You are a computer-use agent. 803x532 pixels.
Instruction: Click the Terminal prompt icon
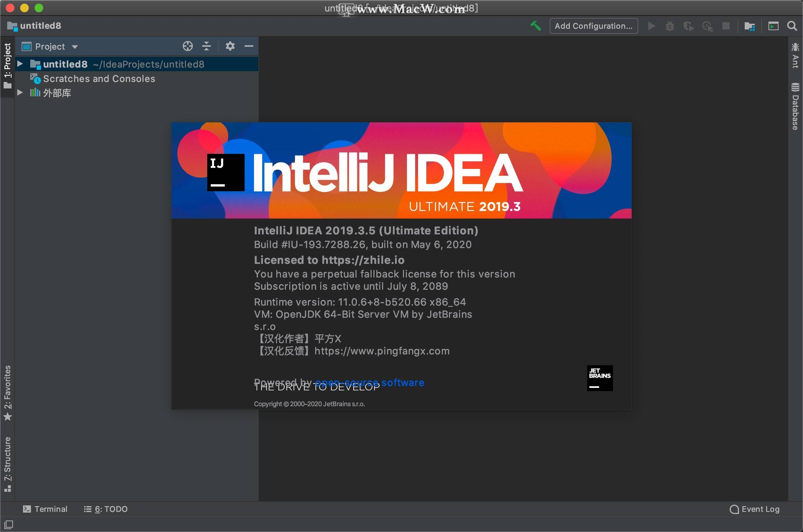pos(27,509)
